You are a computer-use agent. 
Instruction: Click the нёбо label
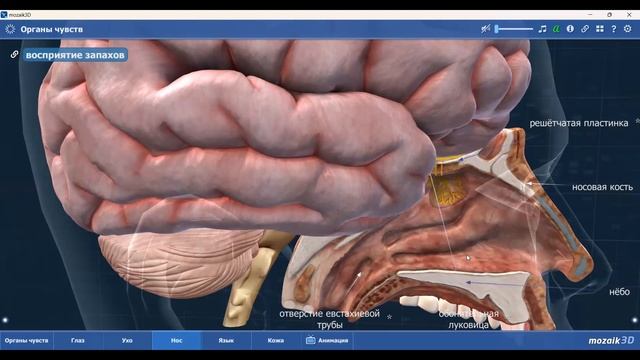click(x=620, y=292)
